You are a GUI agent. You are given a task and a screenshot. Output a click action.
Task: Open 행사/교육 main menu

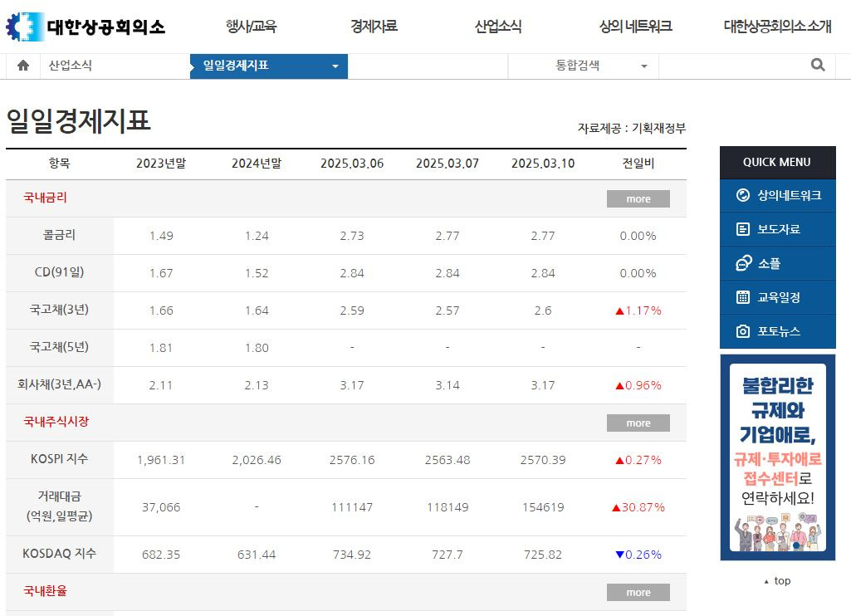pyautogui.click(x=252, y=26)
